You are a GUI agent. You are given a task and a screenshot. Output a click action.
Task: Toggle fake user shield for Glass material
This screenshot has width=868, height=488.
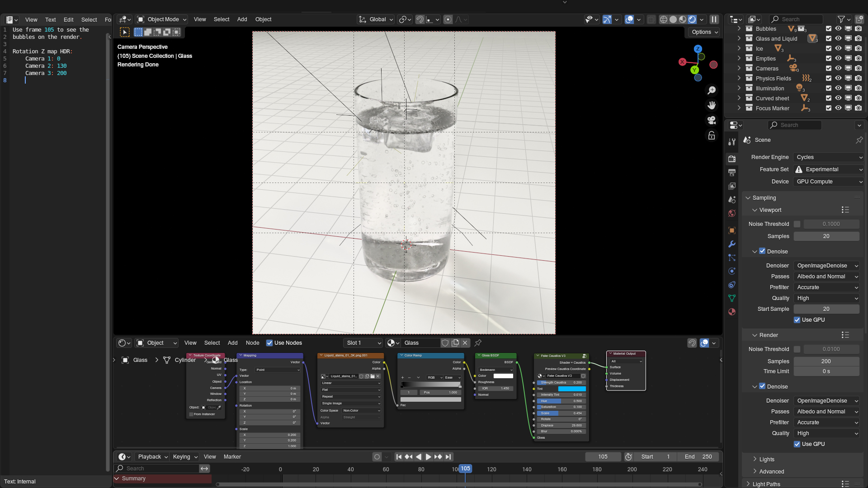(x=445, y=343)
